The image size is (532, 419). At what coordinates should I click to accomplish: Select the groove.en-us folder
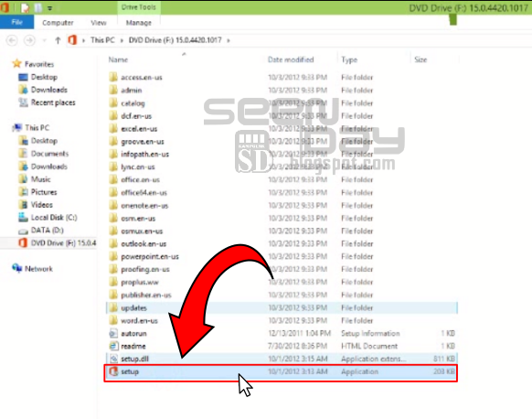[143, 142]
